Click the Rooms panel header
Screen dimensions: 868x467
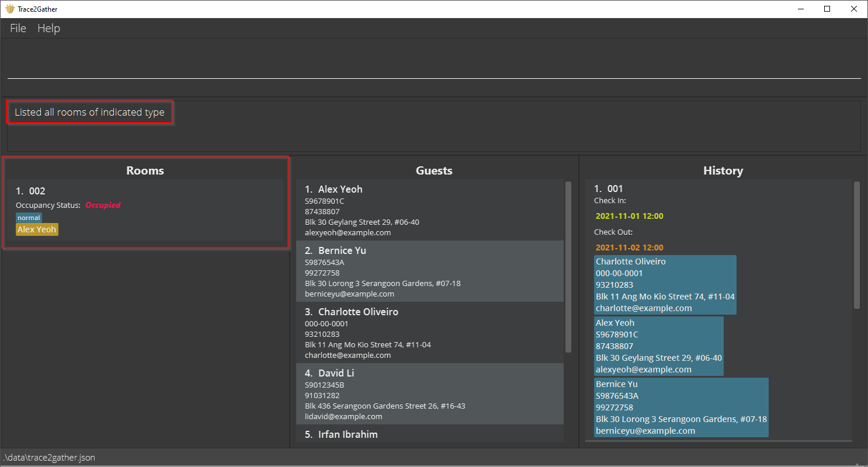145,170
